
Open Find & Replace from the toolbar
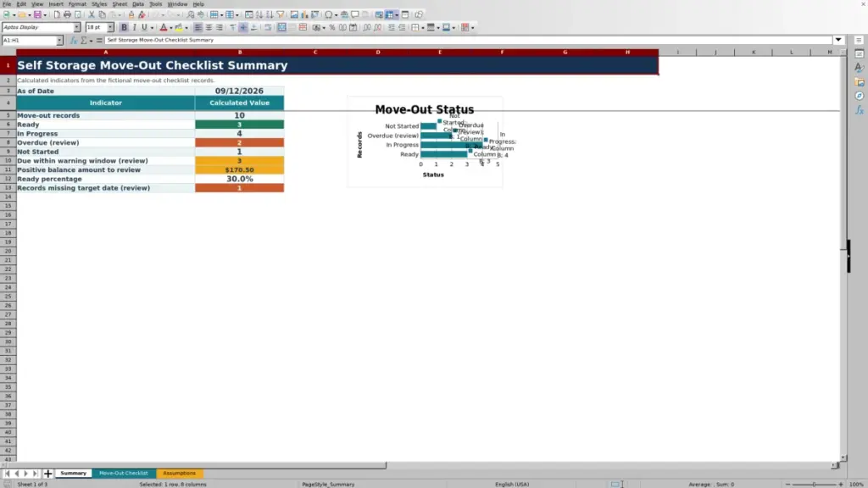[191, 15]
